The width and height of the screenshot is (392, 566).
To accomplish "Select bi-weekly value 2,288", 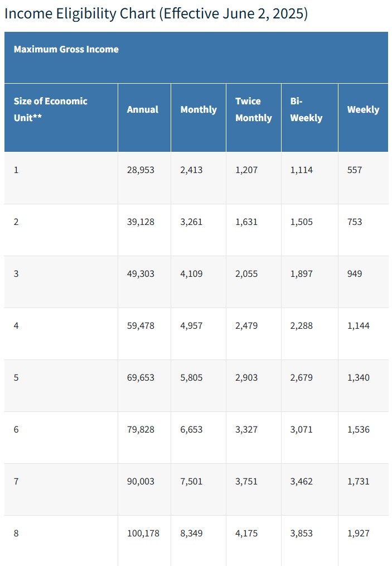I will pos(301,325).
